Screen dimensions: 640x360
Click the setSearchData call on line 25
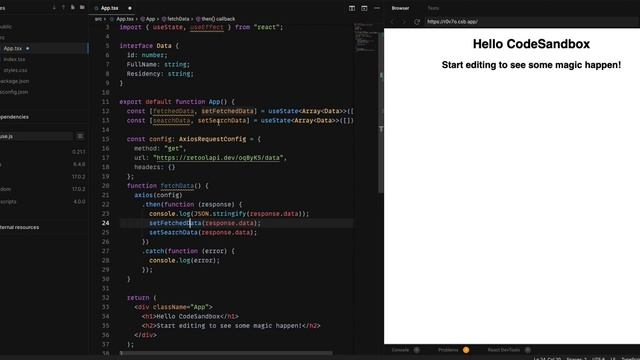pyautogui.click(x=173, y=232)
